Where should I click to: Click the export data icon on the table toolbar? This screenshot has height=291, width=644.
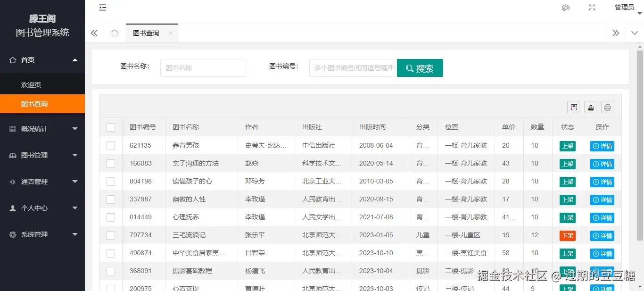click(x=590, y=107)
